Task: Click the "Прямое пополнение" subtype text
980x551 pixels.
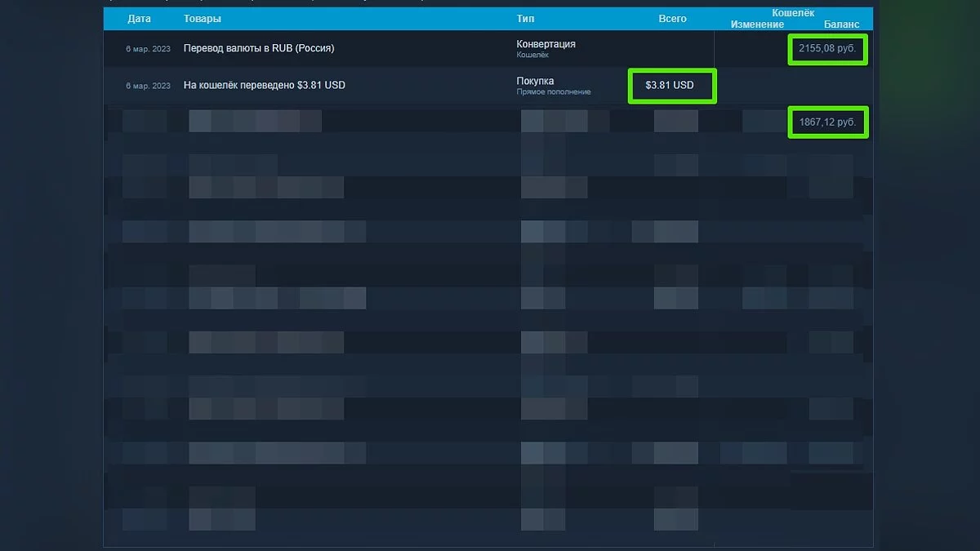Action: point(553,92)
